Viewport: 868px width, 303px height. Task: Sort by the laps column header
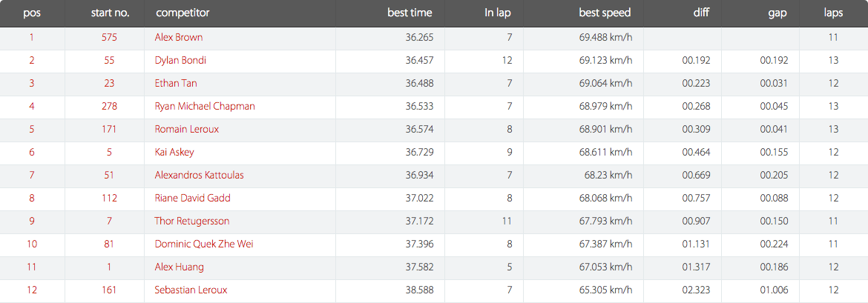[x=834, y=13]
